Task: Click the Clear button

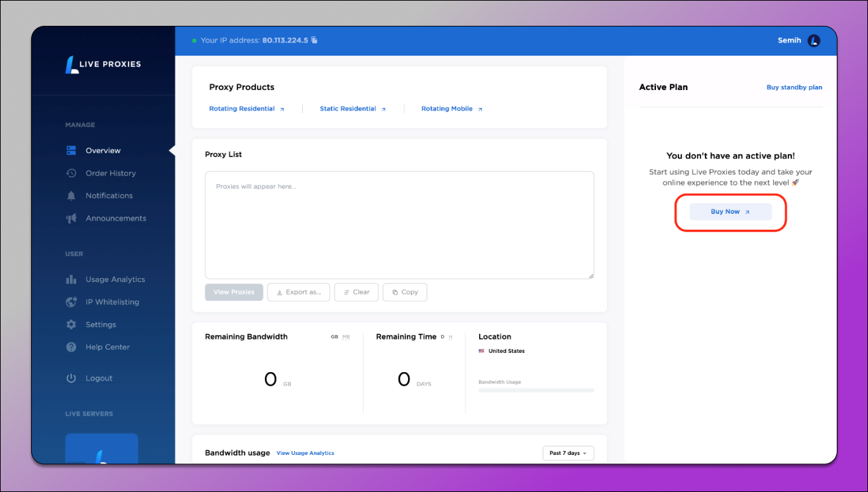Action: [x=356, y=292]
